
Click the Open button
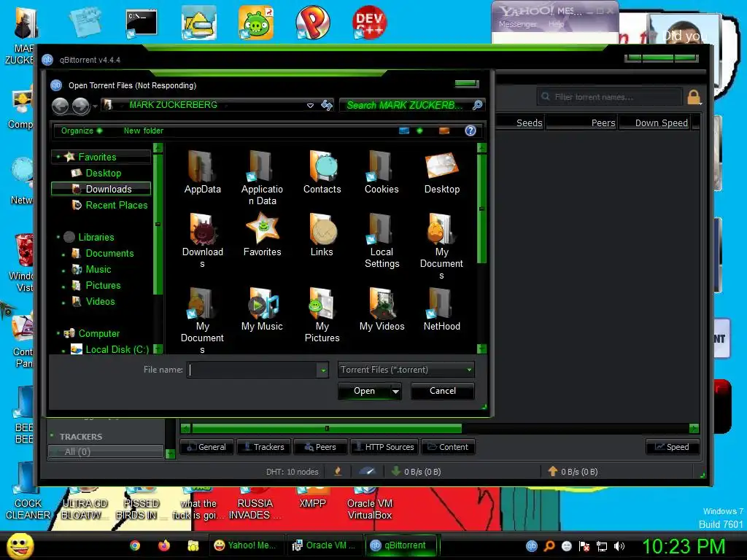pyautogui.click(x=365, y=391)
